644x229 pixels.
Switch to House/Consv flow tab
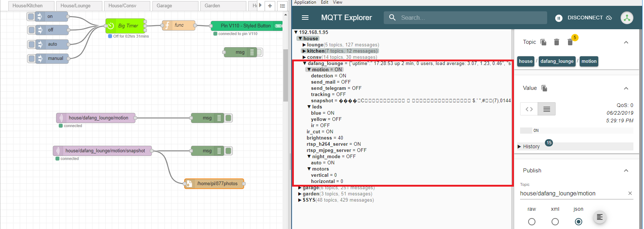127,6
